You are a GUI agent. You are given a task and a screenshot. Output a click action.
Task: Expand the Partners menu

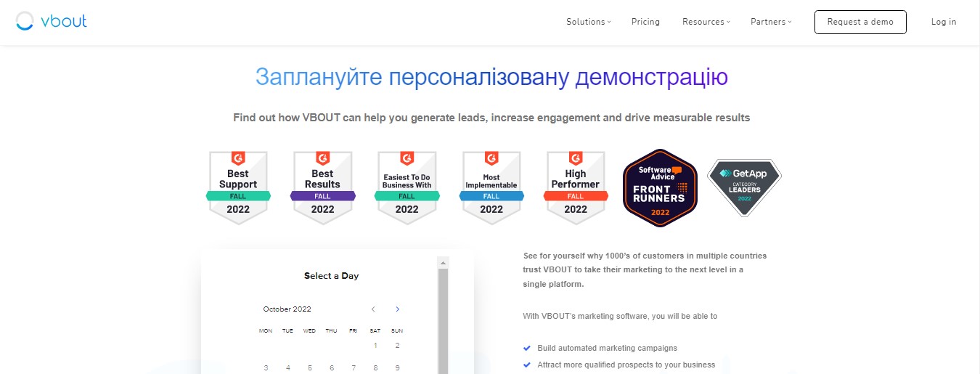(771, 22)
